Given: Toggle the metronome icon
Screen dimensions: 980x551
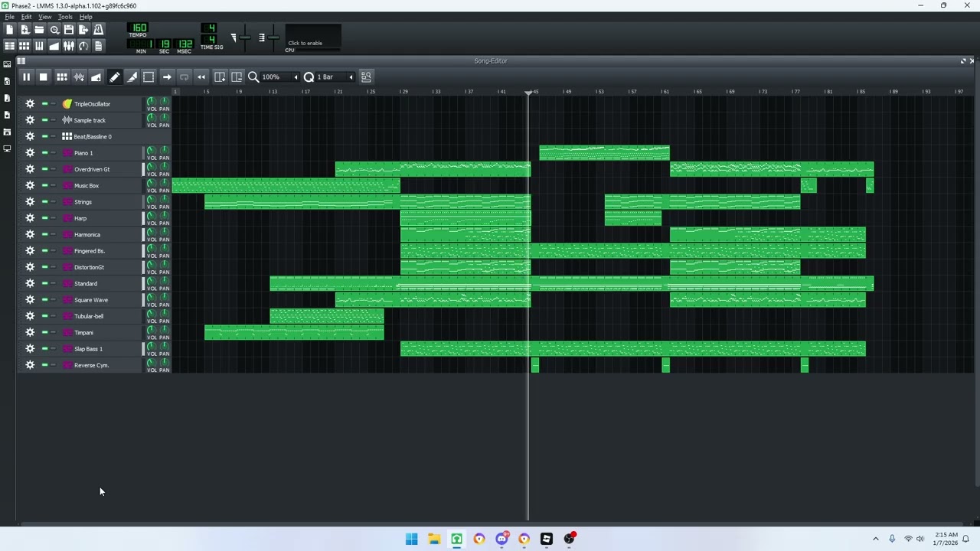Looking at the screenshot, I should pyautogui.click(x=98, y=30).
